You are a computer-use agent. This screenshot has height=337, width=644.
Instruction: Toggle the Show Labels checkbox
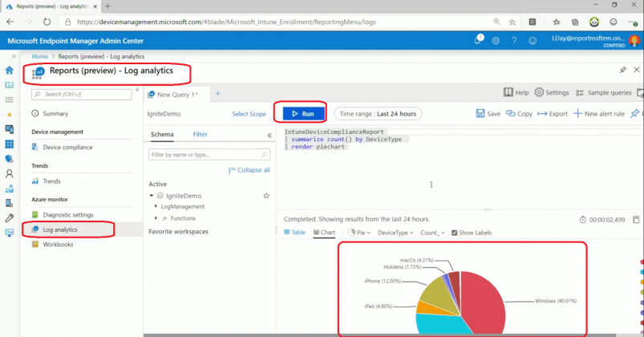[x=455, y=233]
